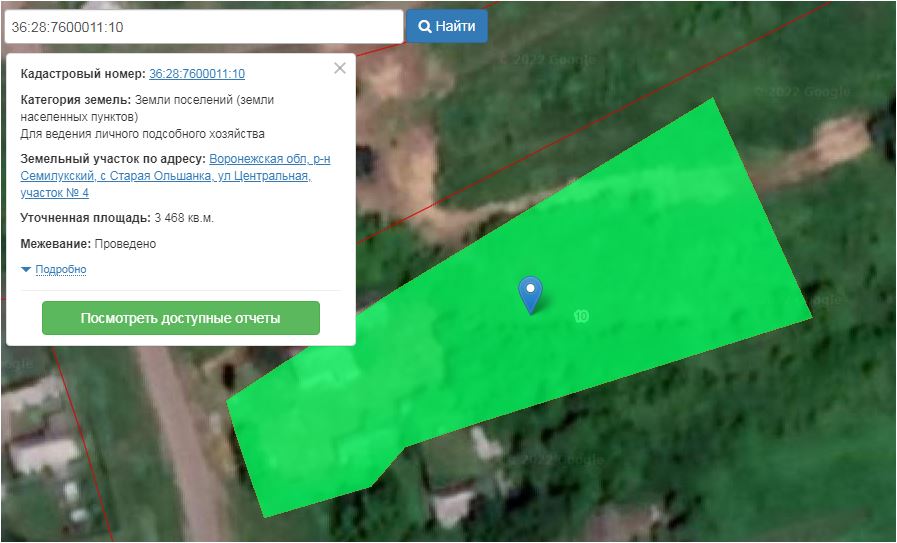Click the Категория земель description text
This screenshot has width=897, height=543.
coord(147,108)
